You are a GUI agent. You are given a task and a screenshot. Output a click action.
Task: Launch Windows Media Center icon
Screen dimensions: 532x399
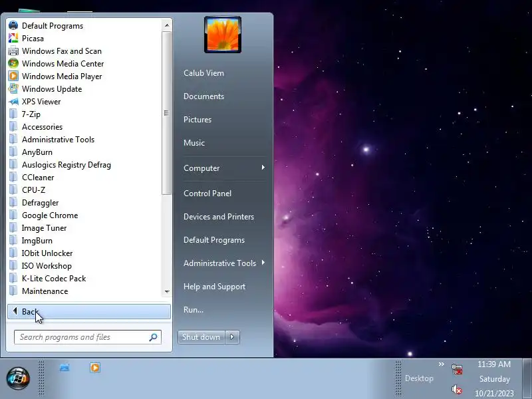[x=13, y=63]
